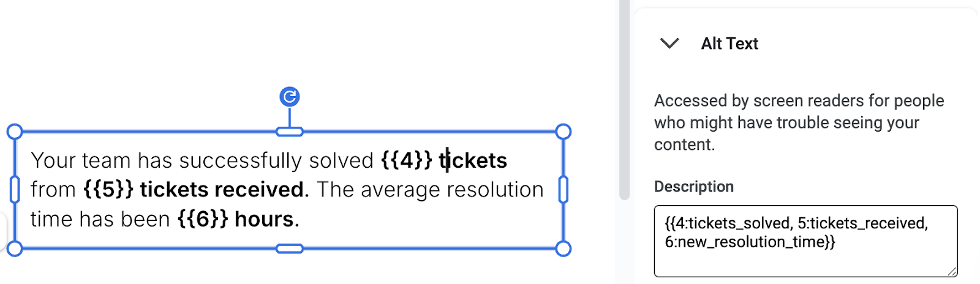Click the "Description" label in Alt Text
980x284 pixels.
[693, 187]
